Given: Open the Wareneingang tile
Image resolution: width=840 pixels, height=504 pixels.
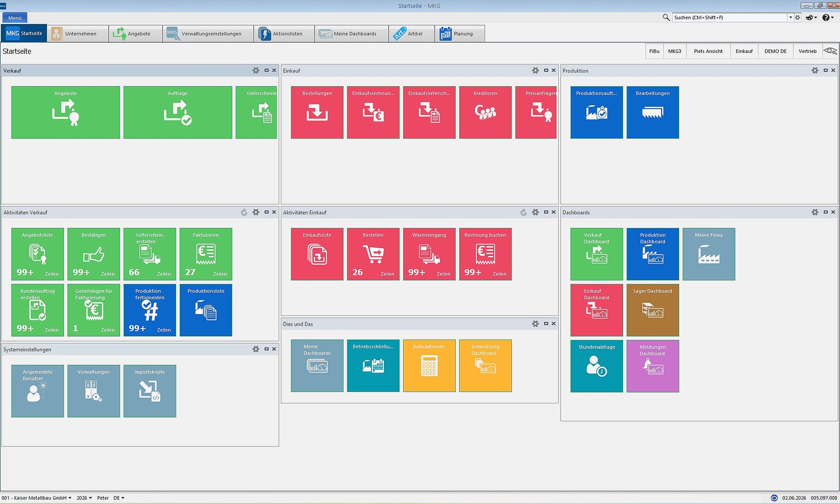Looking at the screenshot, I should point(429,254).
